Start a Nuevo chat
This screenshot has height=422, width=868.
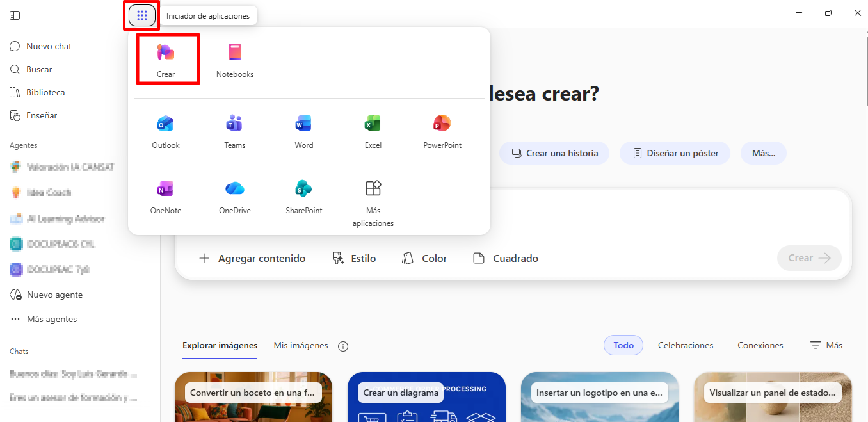point(41,46)
